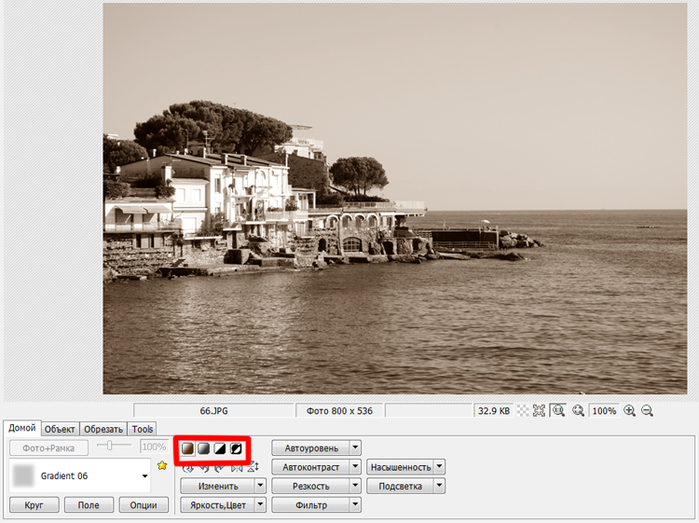Open the Домой tab
This screenshot has height=523, width=699.
click(x=22, y=428)
